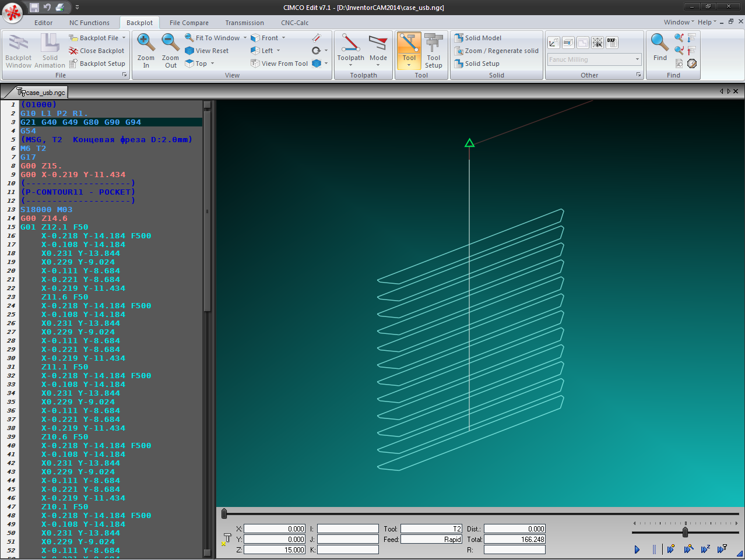
Task: Select the Backplot ribbon tab
Action: [x=140, y=23]
